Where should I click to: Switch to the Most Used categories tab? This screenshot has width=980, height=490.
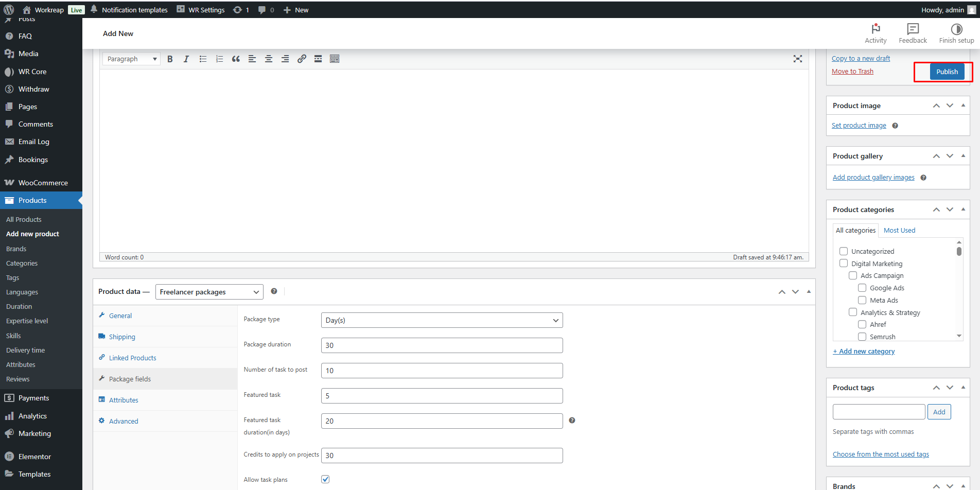coord(899,231)
